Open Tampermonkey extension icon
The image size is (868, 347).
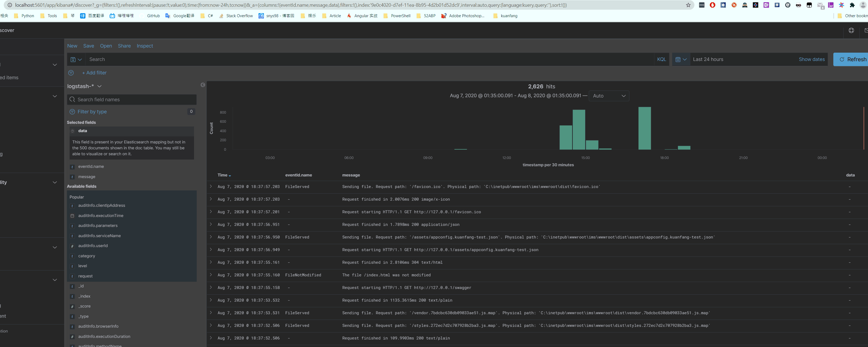(x=809, y=5)
